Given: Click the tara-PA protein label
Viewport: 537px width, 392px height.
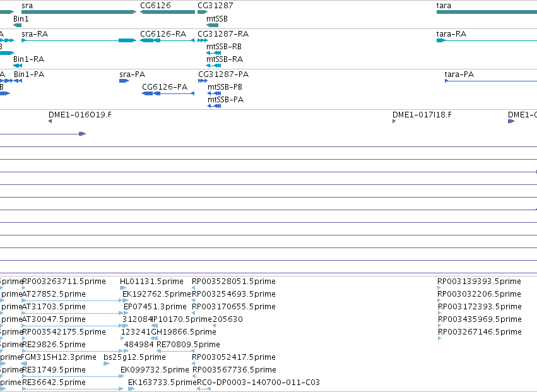Looking at the screenshot, I should (459, 74).
